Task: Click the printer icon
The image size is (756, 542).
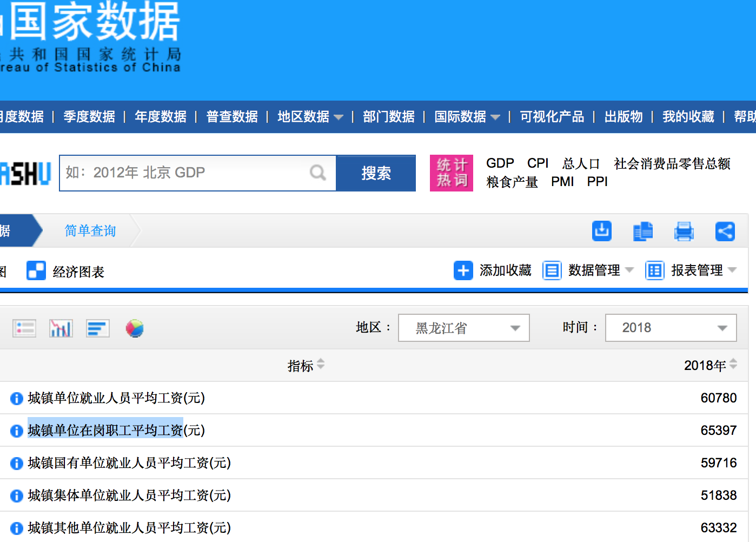Action: (684, 231)
